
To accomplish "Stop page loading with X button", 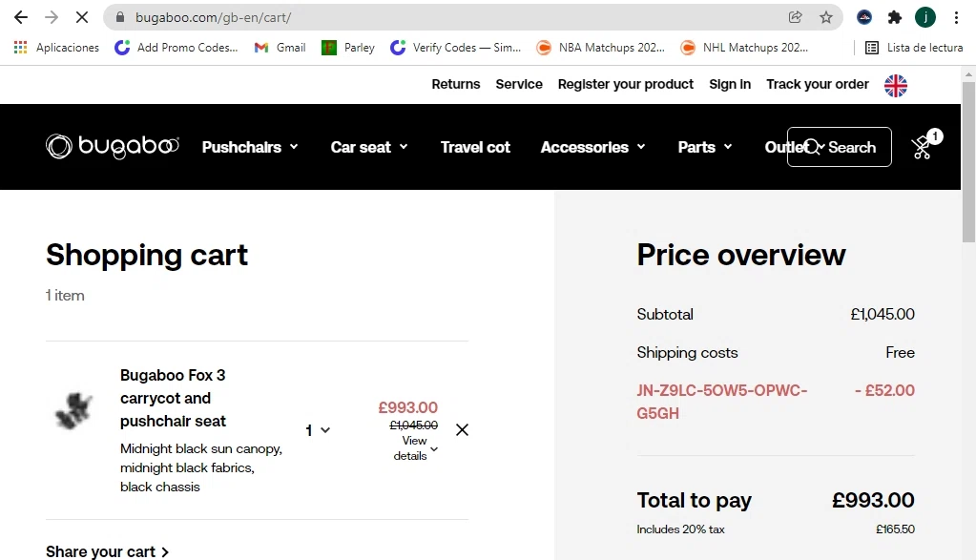I will click(81, 17).
